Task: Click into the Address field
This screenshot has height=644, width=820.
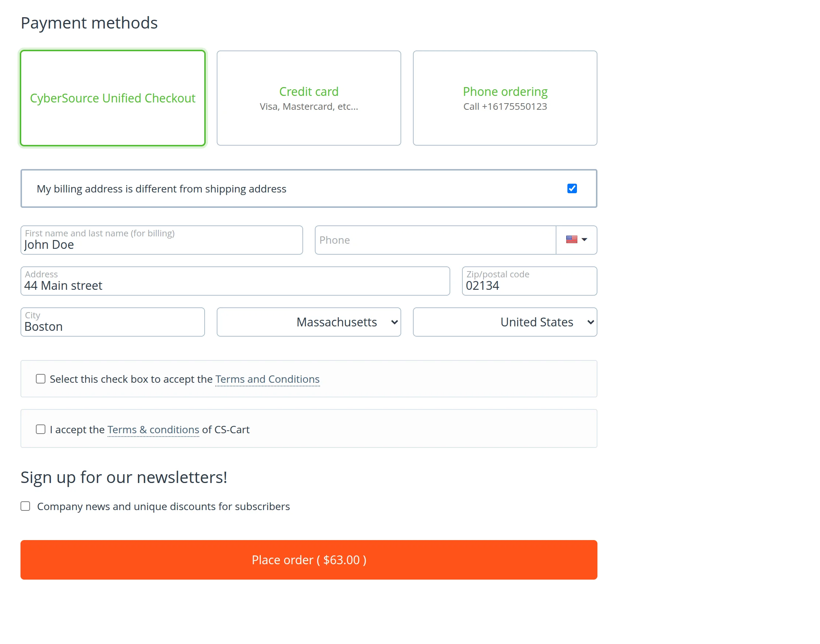Action: pos(235,285)
